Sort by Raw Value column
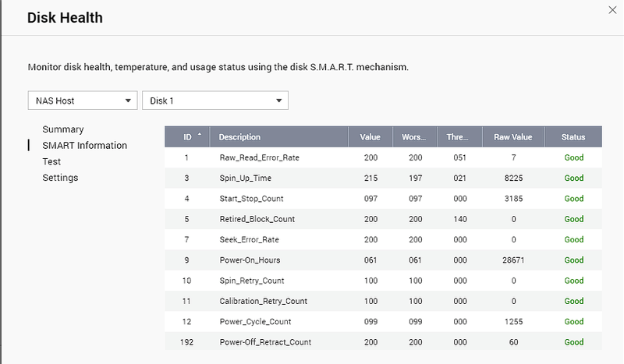 coord(512,137)
